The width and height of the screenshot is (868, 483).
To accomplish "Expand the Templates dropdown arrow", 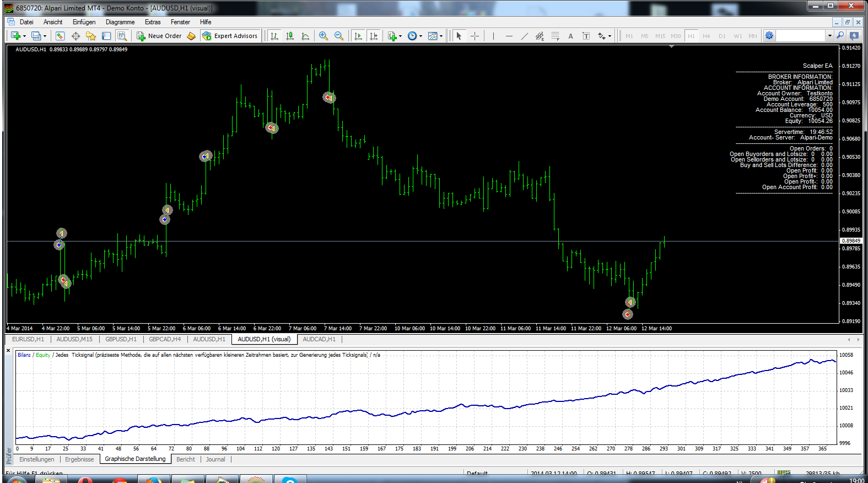I will point(441,36).
